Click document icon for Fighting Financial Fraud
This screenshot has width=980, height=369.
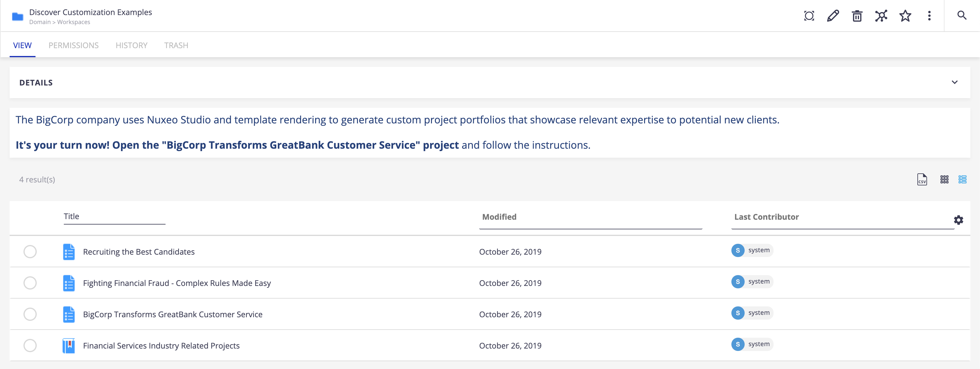(69, 283)
